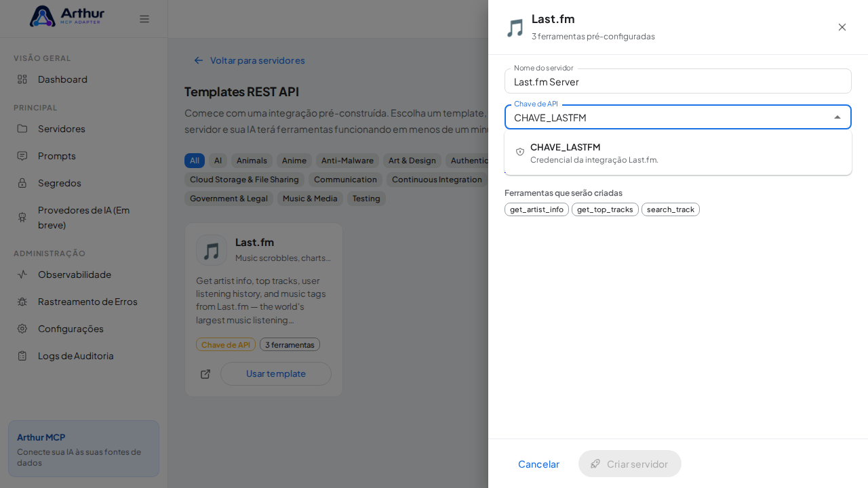Select the Art & Design category chip
The width and height of the screenshot is (868, 488).
(412, 161)
